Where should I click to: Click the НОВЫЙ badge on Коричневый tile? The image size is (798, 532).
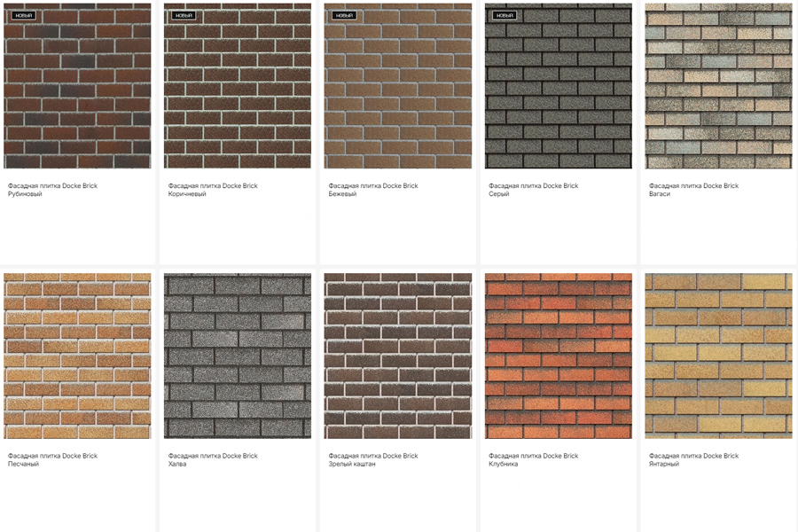click(184, 15)
